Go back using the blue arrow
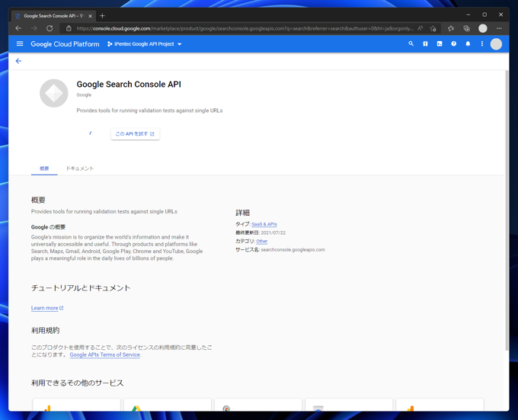The width and height of the screenshot is (518, 420). point(18,61)
